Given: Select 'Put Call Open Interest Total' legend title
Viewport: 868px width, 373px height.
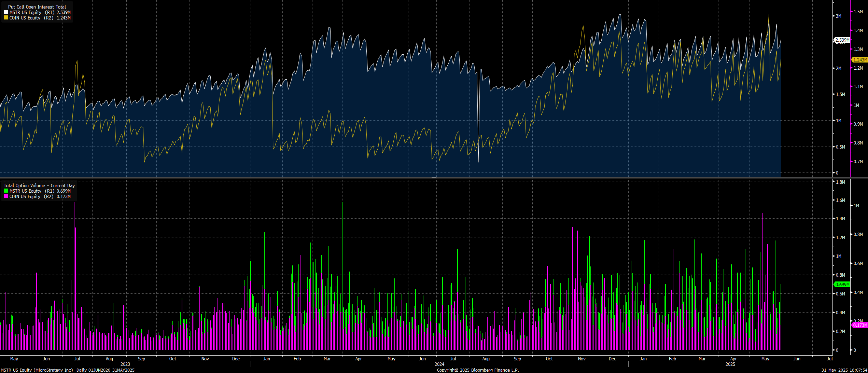Looking at the screenshot, I should [37, 7].
